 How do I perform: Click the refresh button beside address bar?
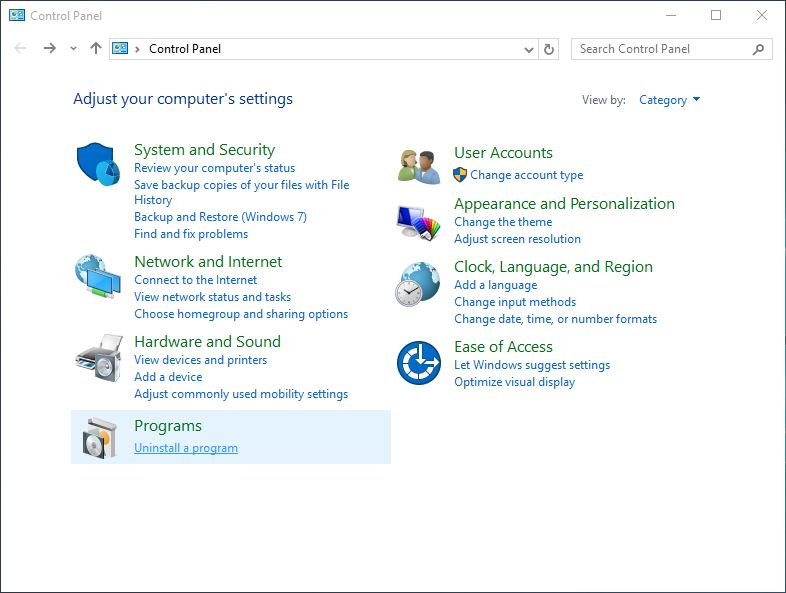point(549,49)
